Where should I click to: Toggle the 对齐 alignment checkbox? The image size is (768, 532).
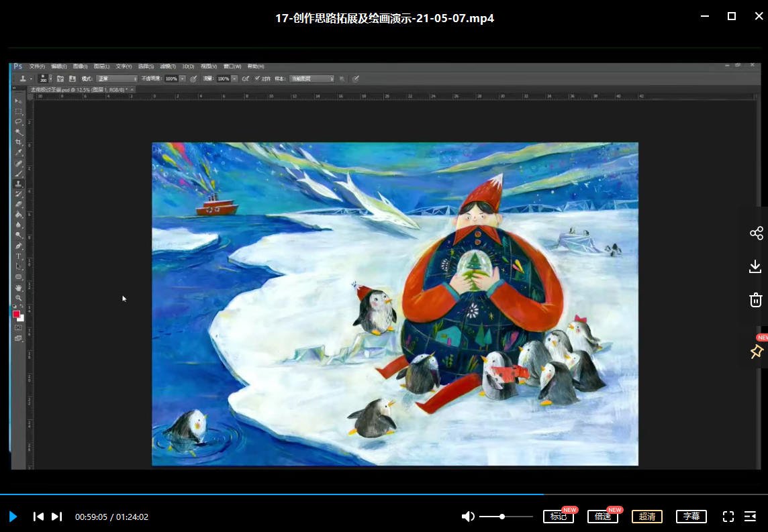click(258, 78)
